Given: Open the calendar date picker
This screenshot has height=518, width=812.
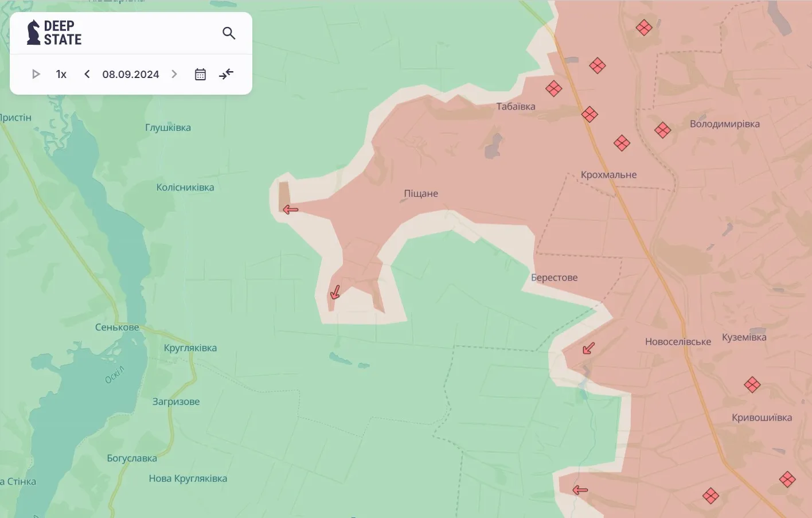Looking at the screenshot, I should [200, 74].
